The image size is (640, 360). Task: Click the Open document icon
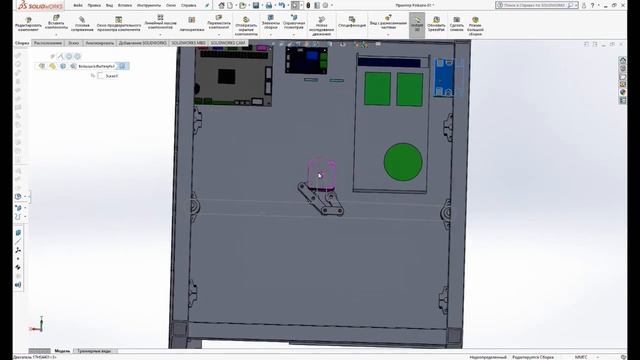click(x=242, y=5)
